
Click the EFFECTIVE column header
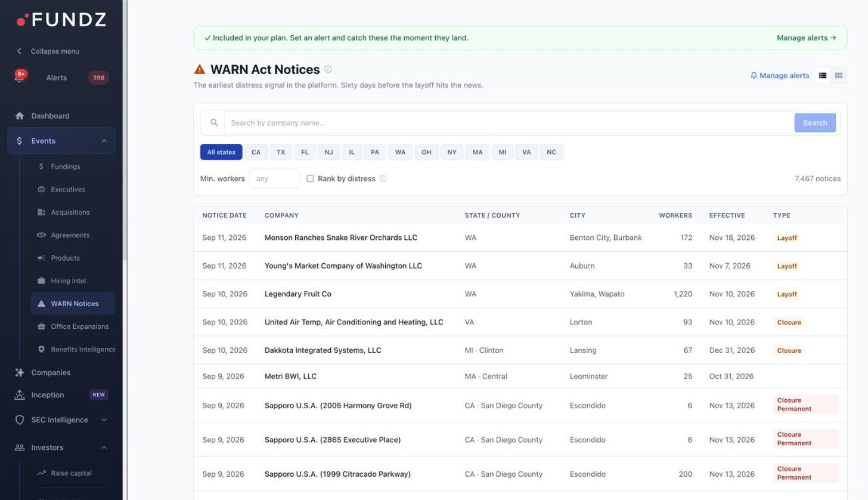tap(727, 215)
